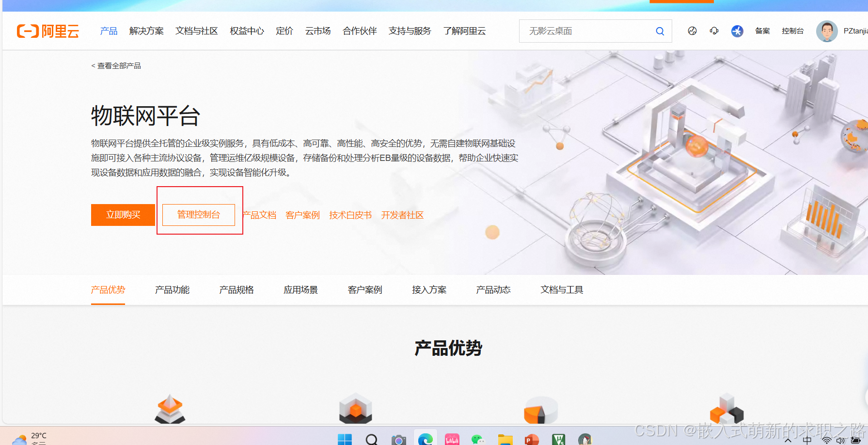Click the orange pyramid advantage icon
The image size is (868, 445).
click(170, 409)
